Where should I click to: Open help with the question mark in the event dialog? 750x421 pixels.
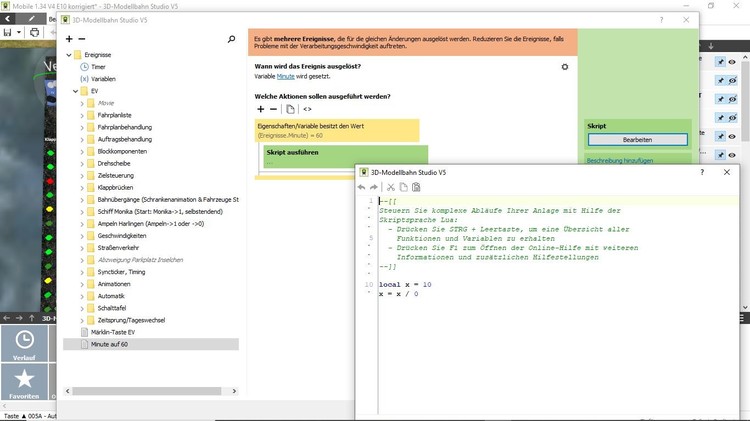click(x=662, y=20)
